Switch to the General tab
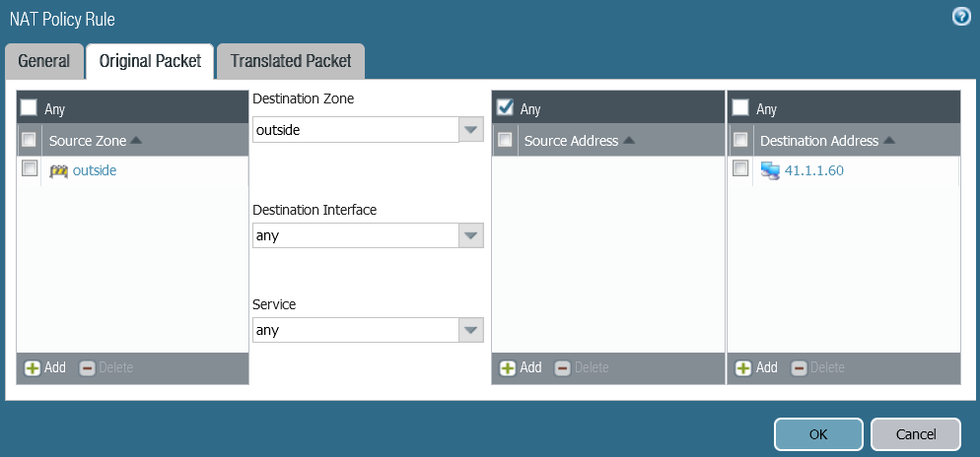This screenshot has height=457, width=980. (44, 61)
